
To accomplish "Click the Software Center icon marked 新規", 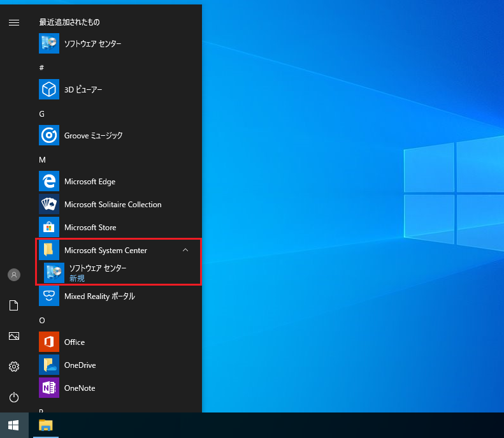I will [x=54, y=273].
